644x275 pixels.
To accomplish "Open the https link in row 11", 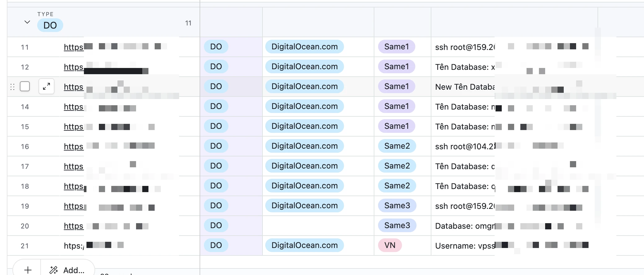I will click(74, 47).
